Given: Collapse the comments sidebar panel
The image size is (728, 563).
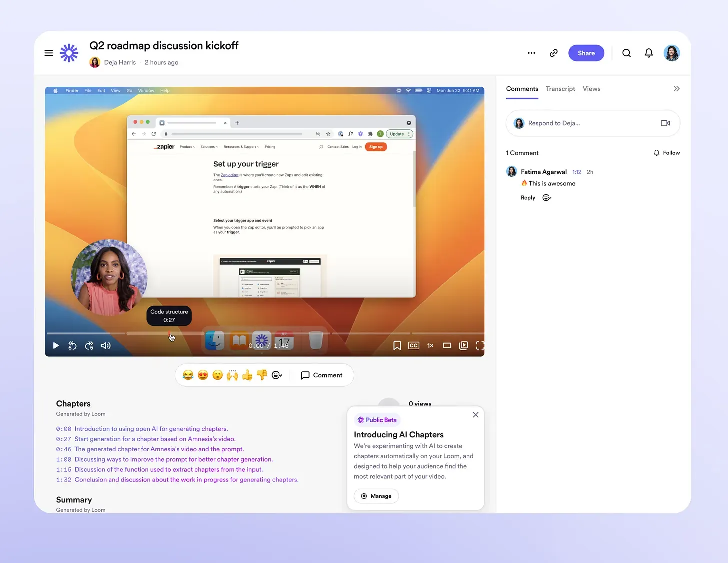Looking at the screenshot, I should coord(676,89).
